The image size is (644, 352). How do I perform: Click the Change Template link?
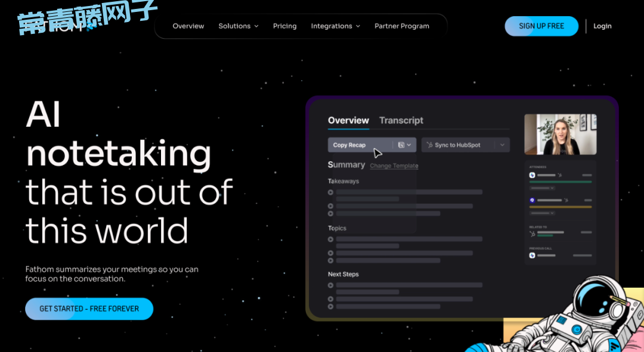click(394, 166)
